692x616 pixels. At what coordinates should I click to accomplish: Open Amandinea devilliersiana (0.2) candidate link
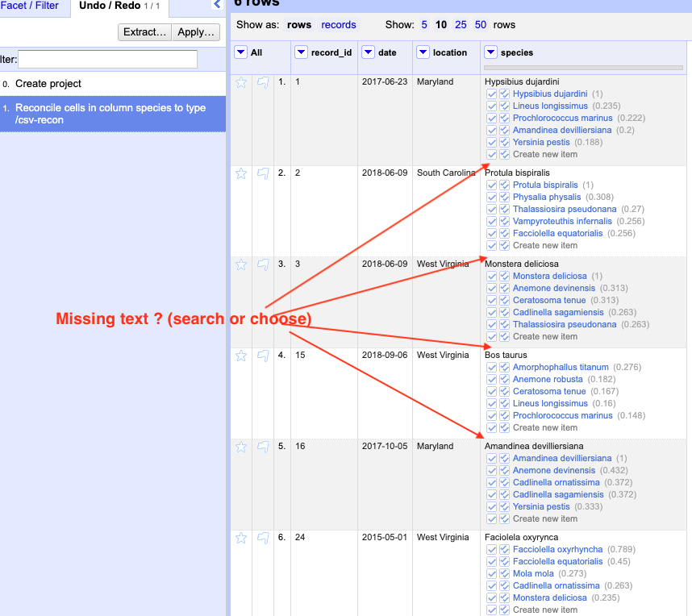coord(562,130)
